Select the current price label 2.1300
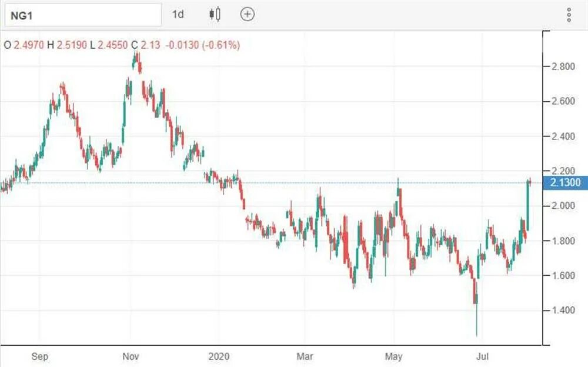The height and width of the screenshot is (367, 588). [565, 182]
